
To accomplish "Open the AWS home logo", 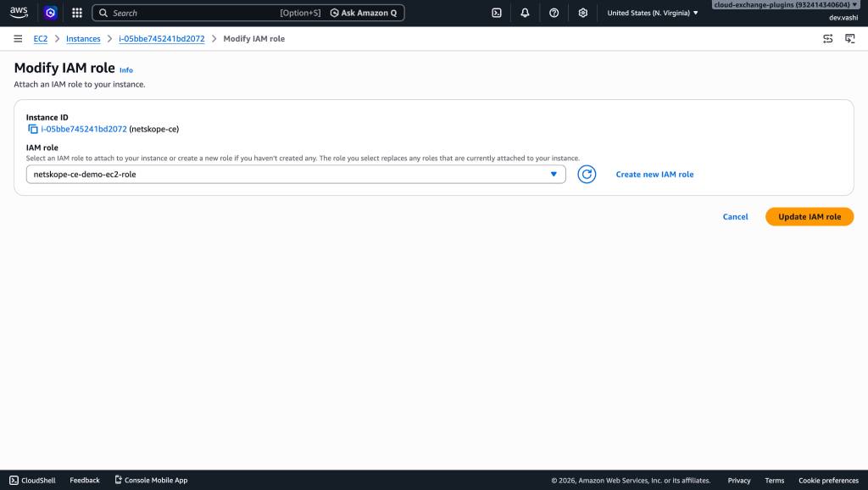I will tap(19, 13).
